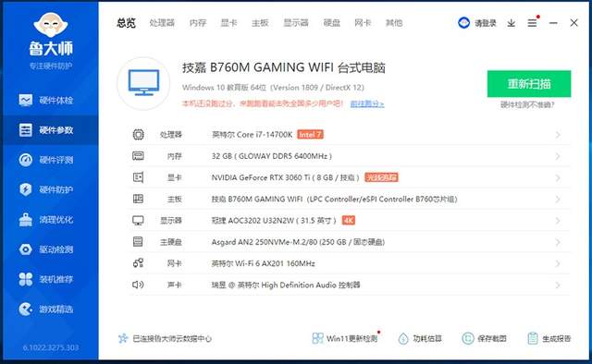Click the download arrow icon in title bar
This screenshot has width=592, height=364.
[512, 23]
